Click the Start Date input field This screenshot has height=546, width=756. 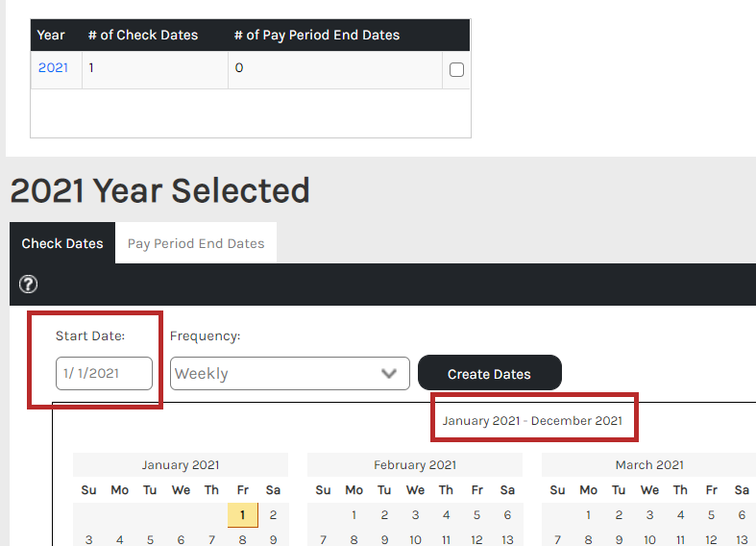[104, 373]
